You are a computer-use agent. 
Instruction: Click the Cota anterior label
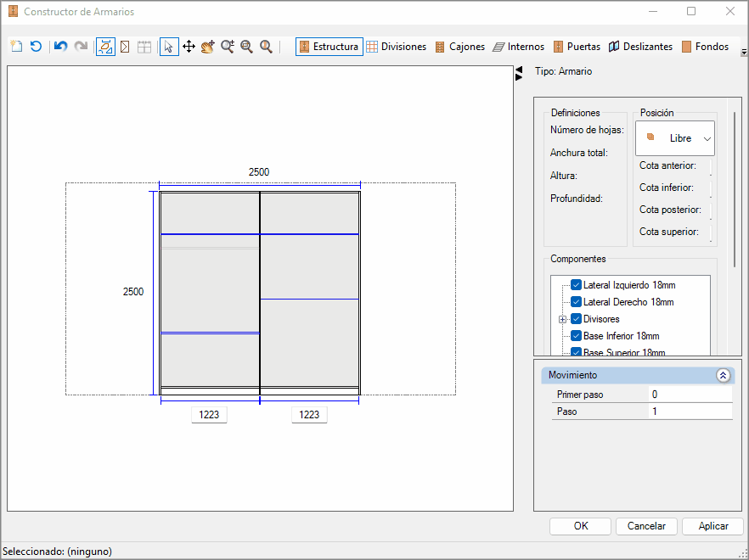(667, 165)
